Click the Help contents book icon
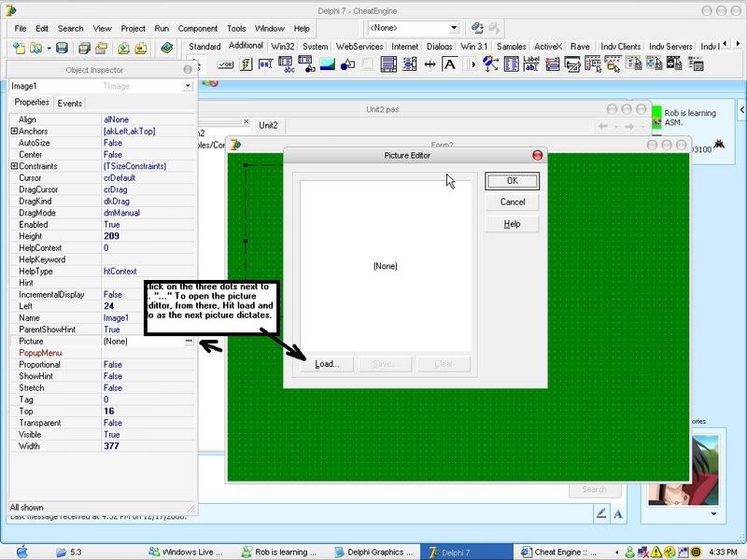747x560 pixels. coord(167,48)
